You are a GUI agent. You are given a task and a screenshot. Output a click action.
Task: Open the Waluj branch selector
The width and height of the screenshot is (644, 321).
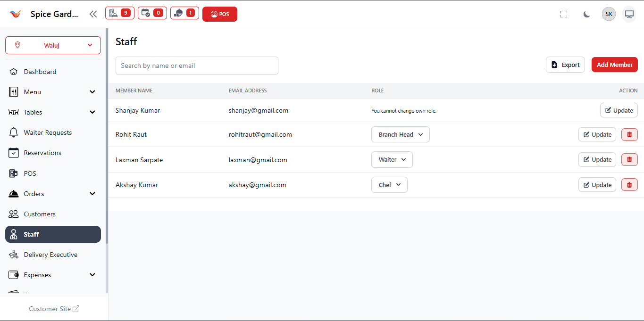(x=52, y=45)
